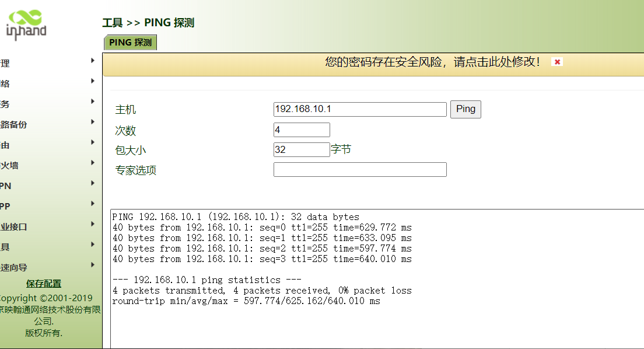The height and width of the screenshot is (349, 644).
Task: Open the 工业接口 sidebar menu
Action: (x=14, y=226)
